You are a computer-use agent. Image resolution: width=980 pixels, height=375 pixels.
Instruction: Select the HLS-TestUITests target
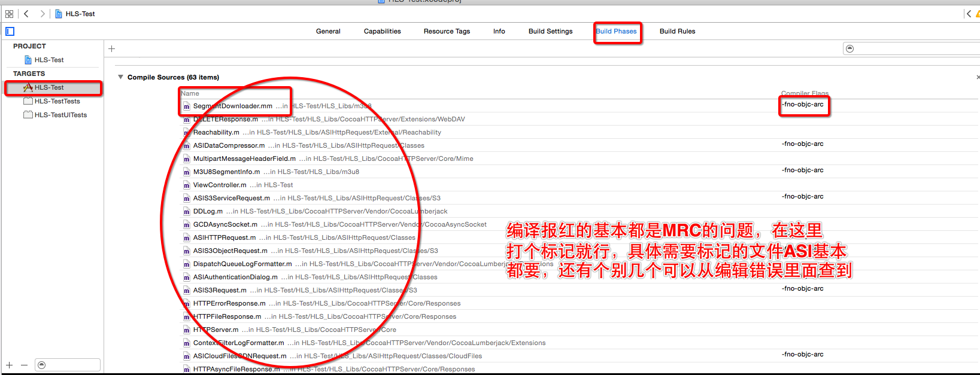[60, 115]
